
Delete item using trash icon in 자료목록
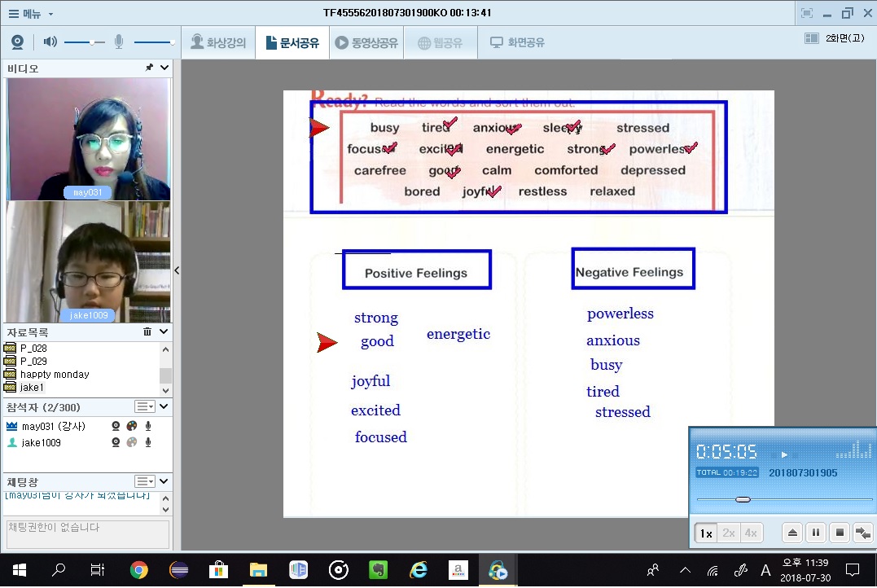tap(147, 332)
